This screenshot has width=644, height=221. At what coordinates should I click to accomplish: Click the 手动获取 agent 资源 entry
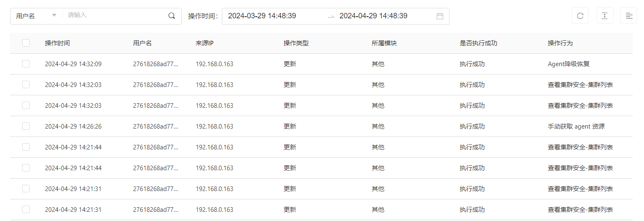(x=576, y=127)
